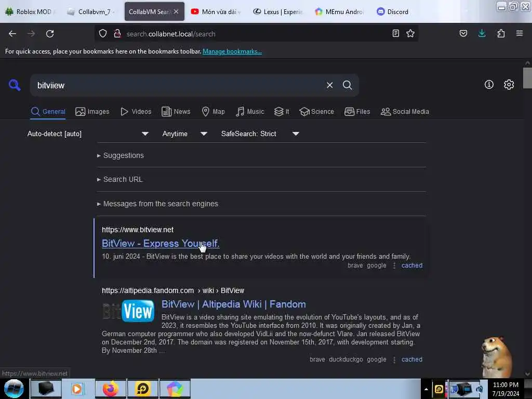
Task: Switch to the Social Media category
Action: click(x=405, y=111)
